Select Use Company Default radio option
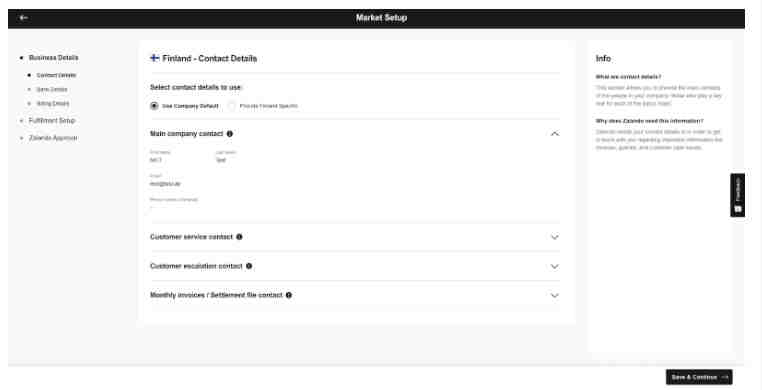The width and height of the screenshot is (762, 390). point(154,106)
